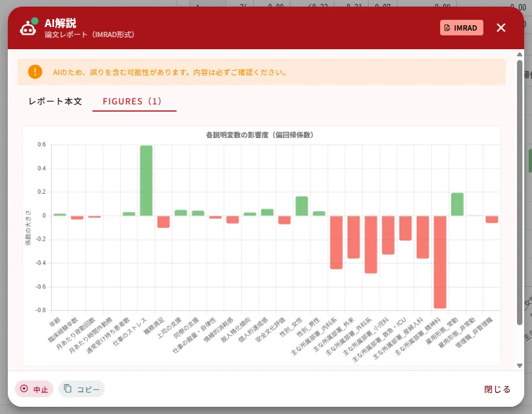Close the AI解説 dialog with the X icon
532x414 pixels.
point(501,28)
